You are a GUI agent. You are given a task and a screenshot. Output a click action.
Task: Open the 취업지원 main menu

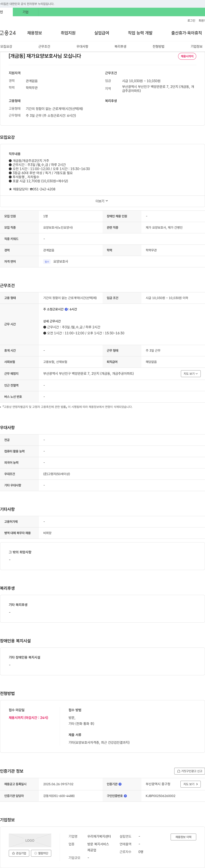(x=68, y=33)
